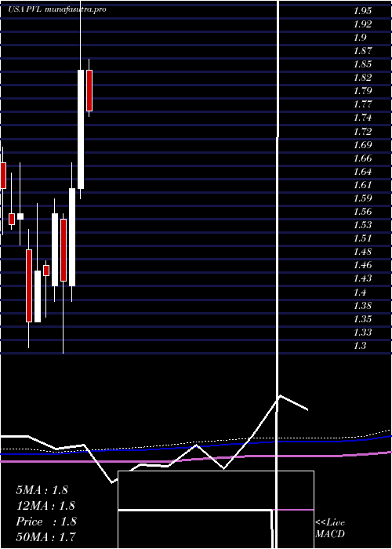Click the 1.38 price axis label
The image size is (392, 549).
pyautogui.click(x=362, y=306)
